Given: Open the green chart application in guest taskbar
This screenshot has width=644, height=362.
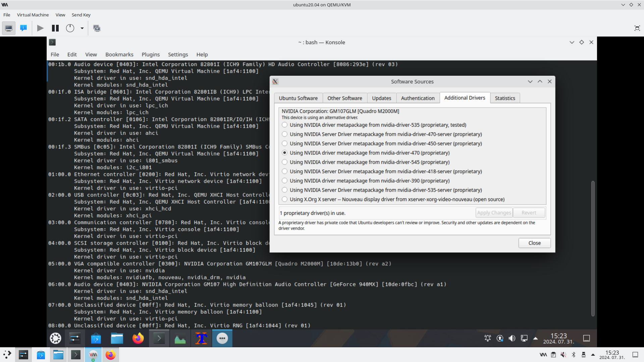Looking at the screenshot, I should [180, 338].
